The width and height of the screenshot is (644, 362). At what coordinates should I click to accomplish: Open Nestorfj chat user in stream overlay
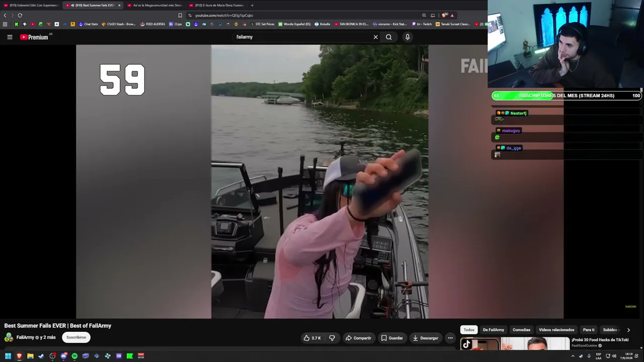click(x=518, y=113)
